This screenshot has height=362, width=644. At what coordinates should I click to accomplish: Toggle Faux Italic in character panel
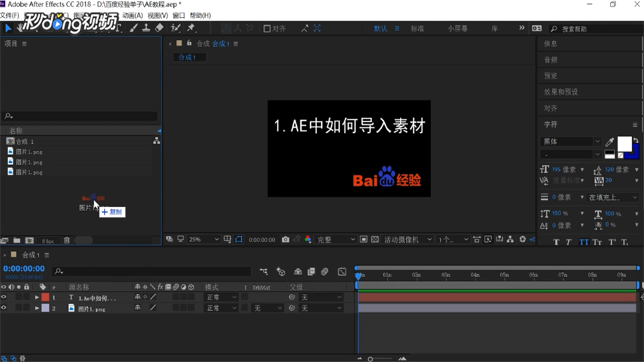point(568,242)
